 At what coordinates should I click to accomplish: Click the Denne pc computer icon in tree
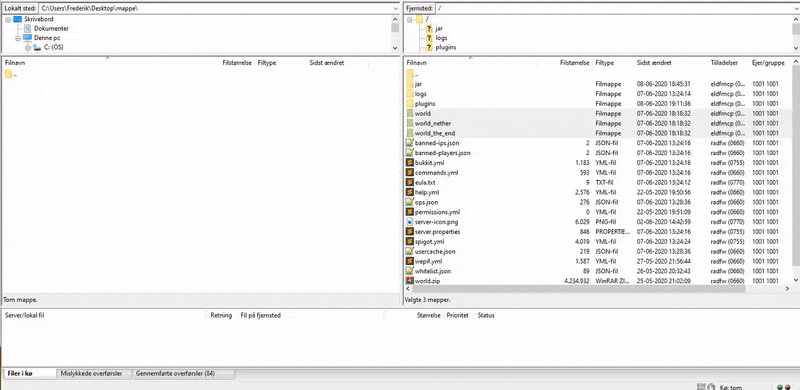(x=27, y=38)
